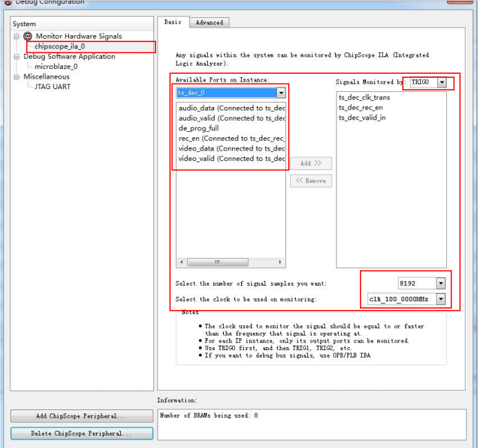The height and width of the screenshot is (448, 478).
Task: Select video_valid port in available list
Action: coord(231,159)
